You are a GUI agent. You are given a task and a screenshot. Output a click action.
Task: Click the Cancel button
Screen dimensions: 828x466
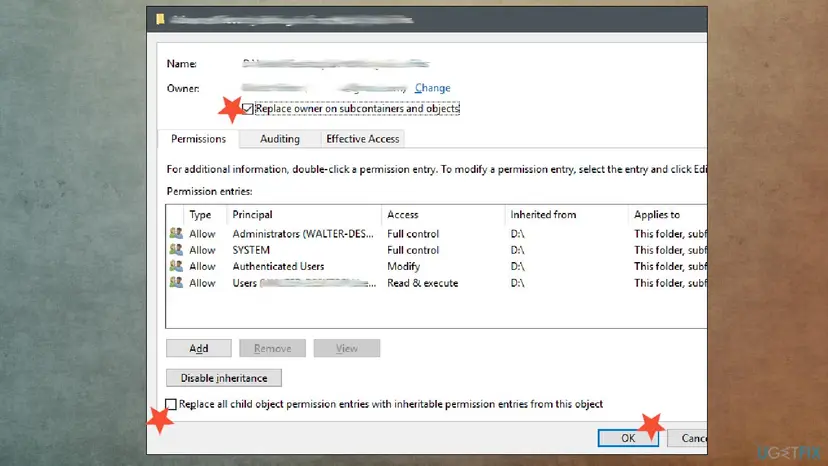click(x=688, y=438)
